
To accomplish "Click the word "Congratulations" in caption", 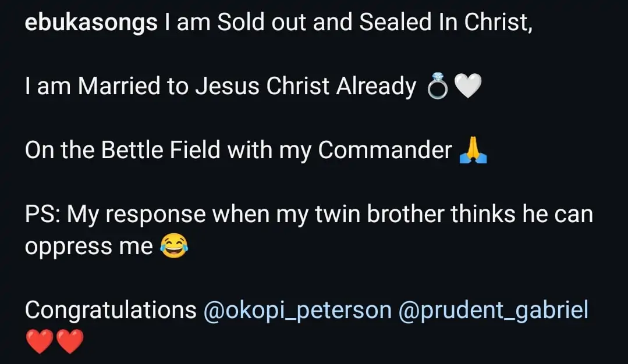I will (111, 310).
